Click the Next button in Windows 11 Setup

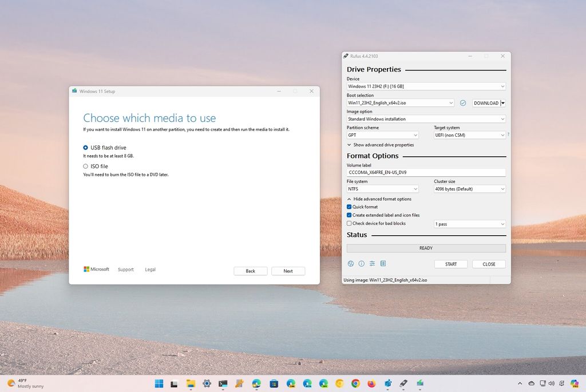click(288, 271)
